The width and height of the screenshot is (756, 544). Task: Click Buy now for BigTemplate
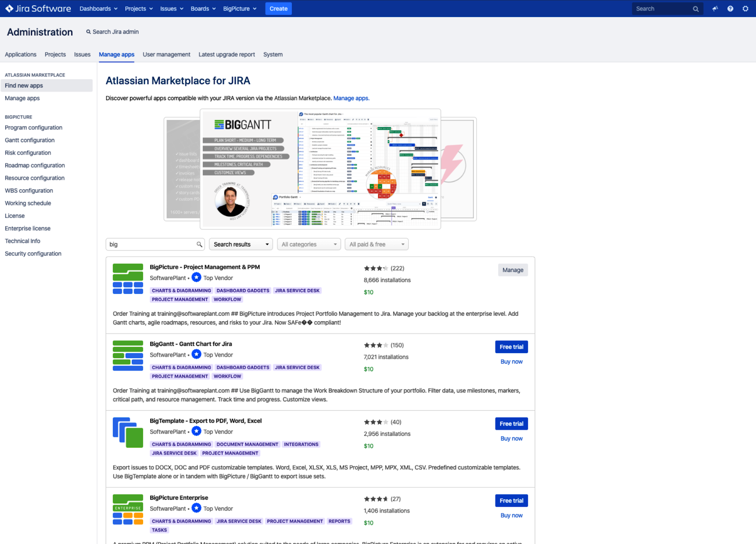click(511, 439)
